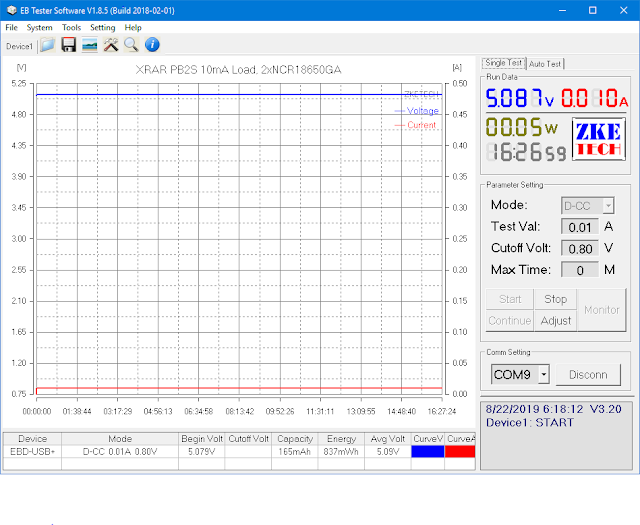Click the Device1 toolbar label
Viewport: 640px width, 525px height.
pos(19,47)
